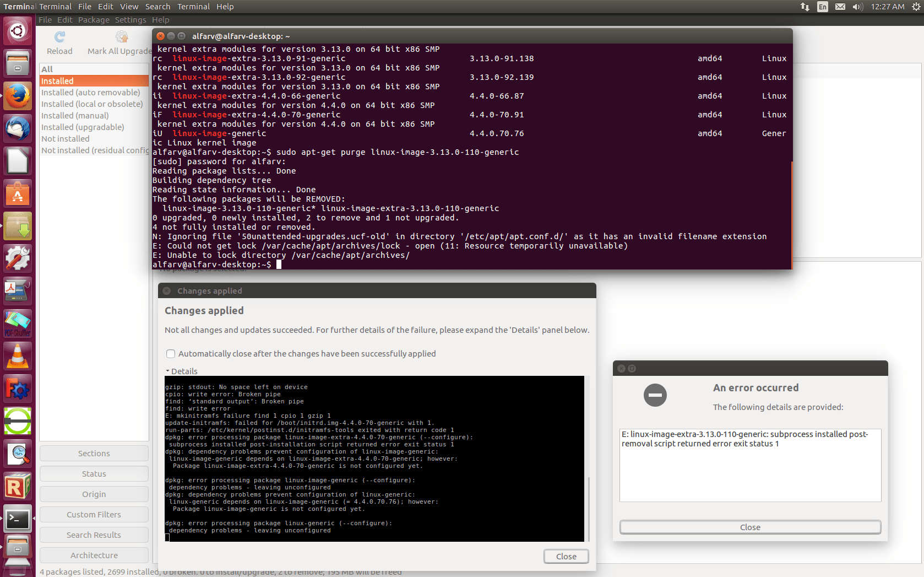The width and height of the screenshot is (924, 577).
Task: Open Thunderbird mail from the dock
Action: point(18,128)
